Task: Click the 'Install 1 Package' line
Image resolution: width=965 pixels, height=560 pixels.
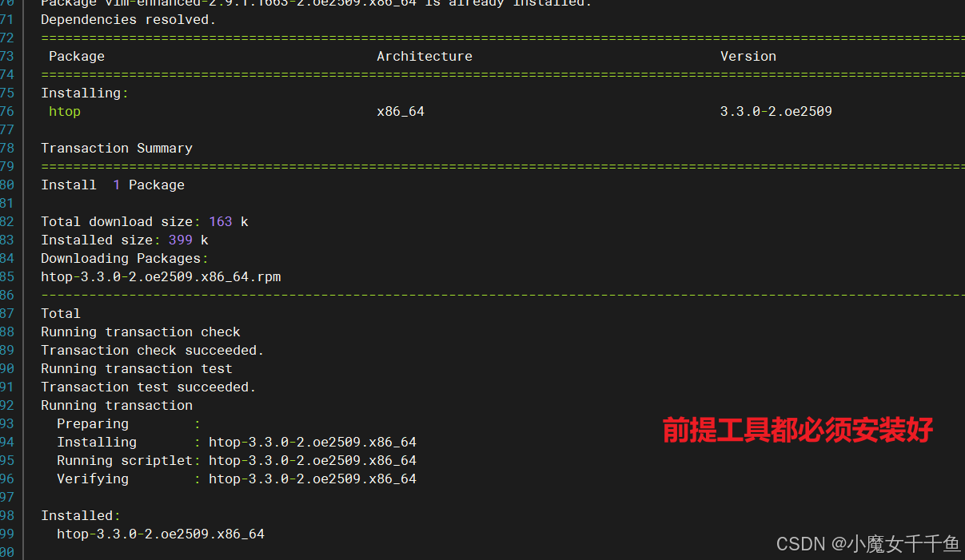Action: [113, 185]
